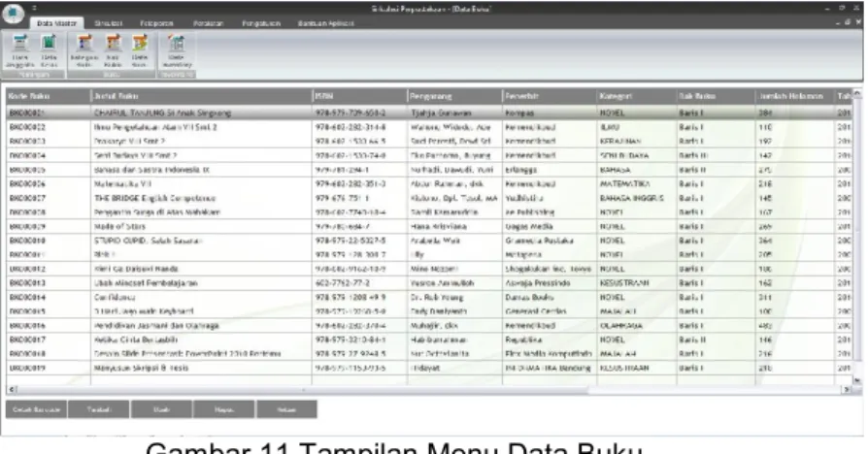
Task: Click the Tambah button
Action: [98, 409]
